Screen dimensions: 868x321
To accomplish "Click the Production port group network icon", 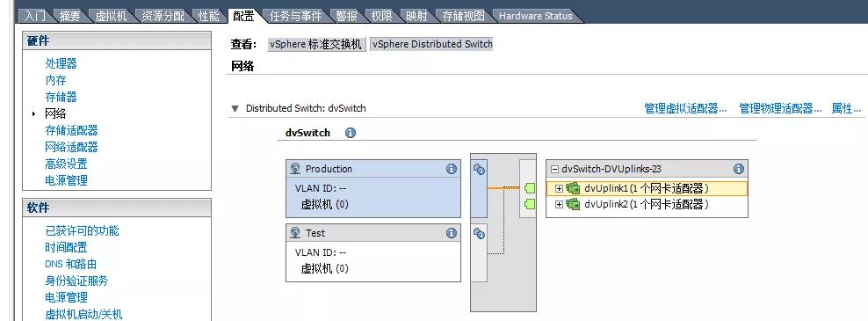I will click(x=295, y=169).
